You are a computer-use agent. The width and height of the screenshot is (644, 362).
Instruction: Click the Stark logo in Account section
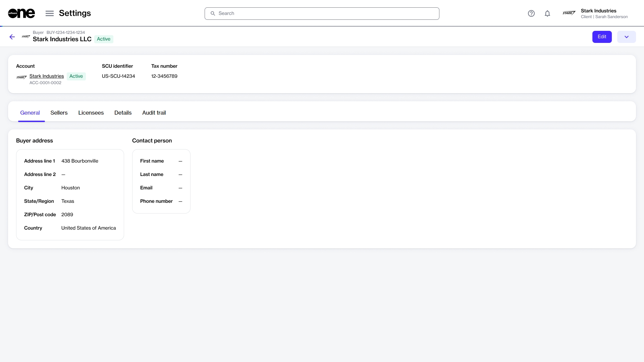[21, 77]
